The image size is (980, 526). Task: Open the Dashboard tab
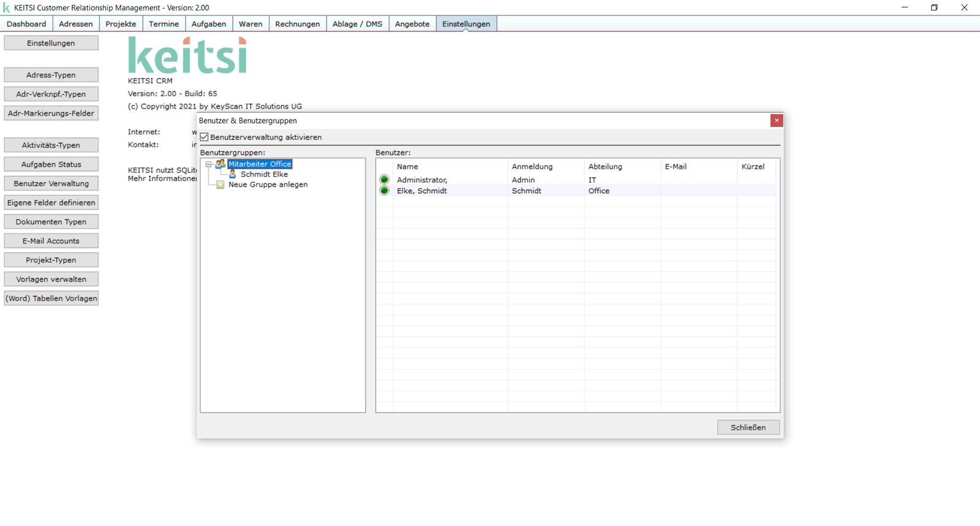tap(26, 24)
